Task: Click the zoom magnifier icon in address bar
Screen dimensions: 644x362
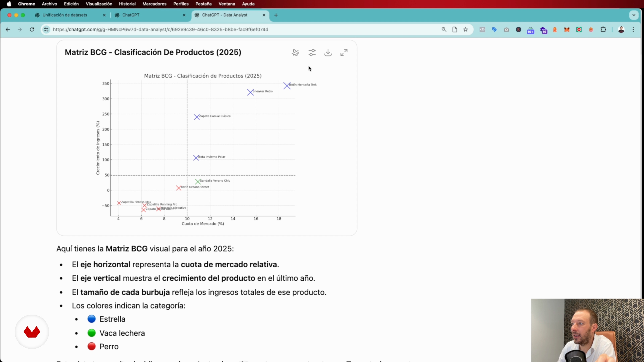Action: 444,29
